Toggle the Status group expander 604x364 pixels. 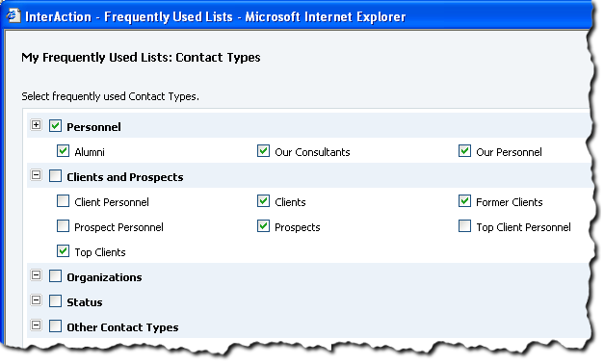[36, 300]
